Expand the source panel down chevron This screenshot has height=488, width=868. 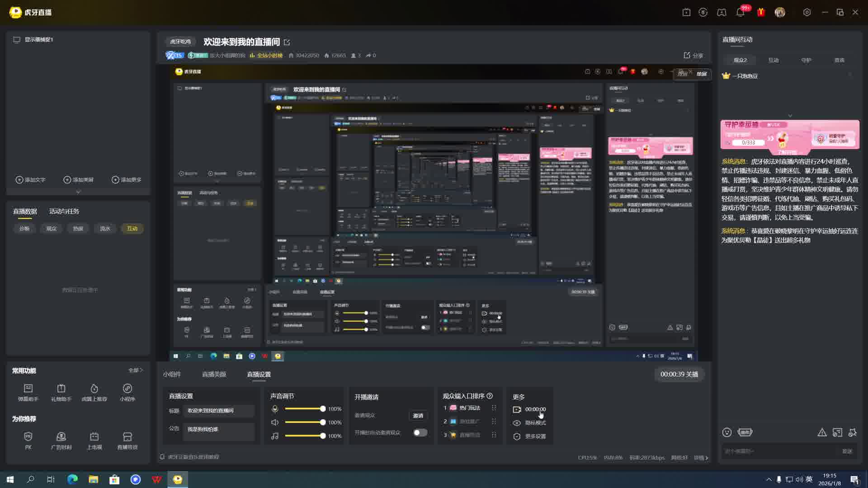pos(78,192)
